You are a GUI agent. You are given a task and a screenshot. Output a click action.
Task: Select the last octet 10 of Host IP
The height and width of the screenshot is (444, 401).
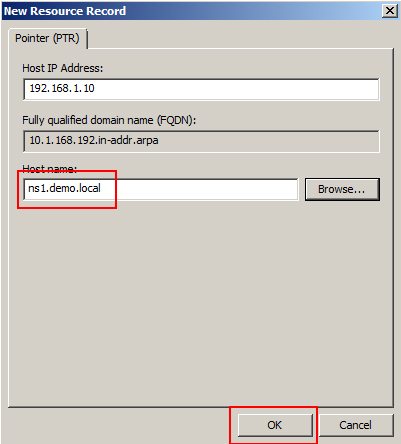89,88
